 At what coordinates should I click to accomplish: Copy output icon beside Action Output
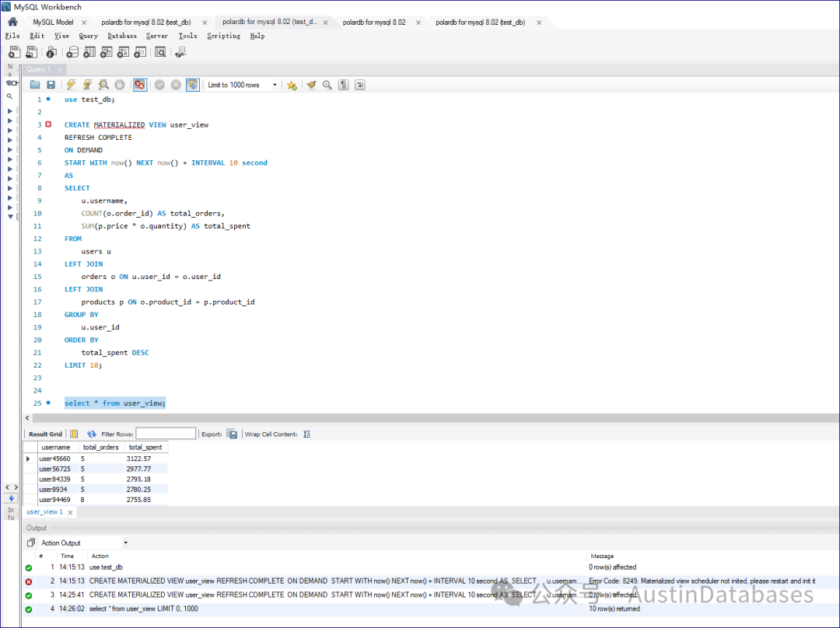(31, 543)
